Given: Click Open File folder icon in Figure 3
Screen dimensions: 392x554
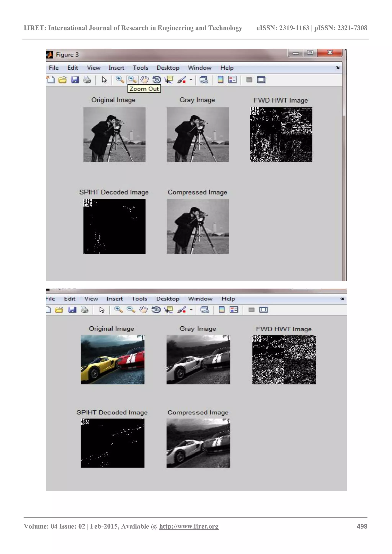Looking at the screenshot, I should pyautogui.click(x=63, y=80).
